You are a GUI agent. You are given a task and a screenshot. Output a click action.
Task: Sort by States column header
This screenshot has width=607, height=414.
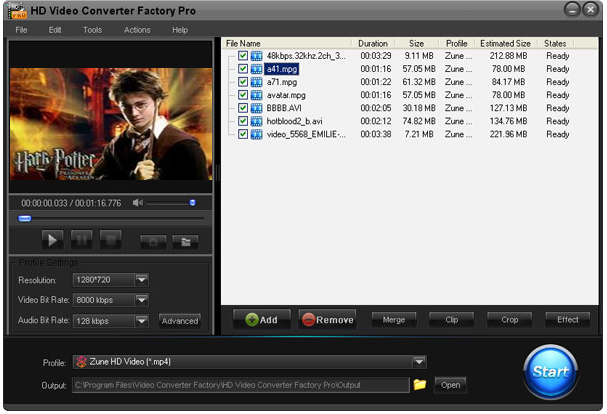tap(555, 43)
